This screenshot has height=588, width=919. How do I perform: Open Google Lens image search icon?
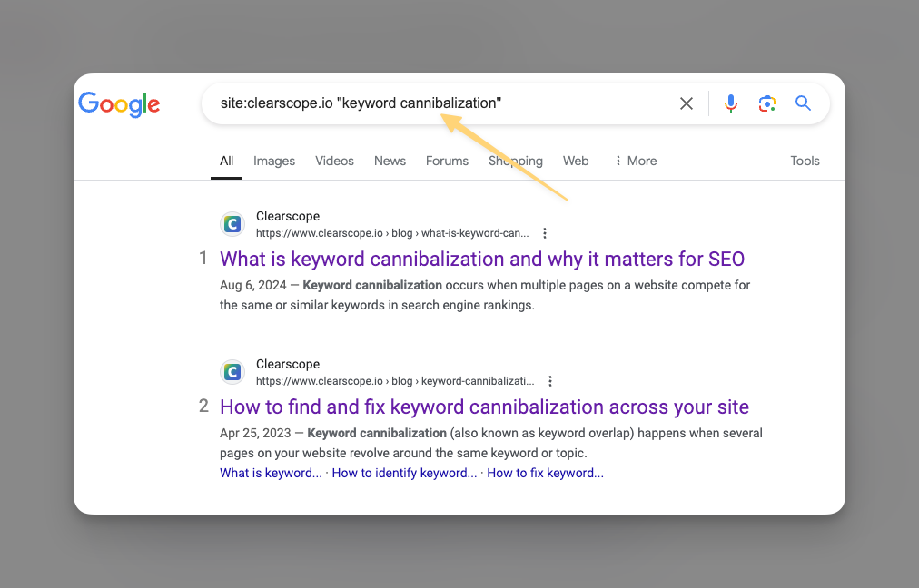pyautogui.click(x=766, y=103)
